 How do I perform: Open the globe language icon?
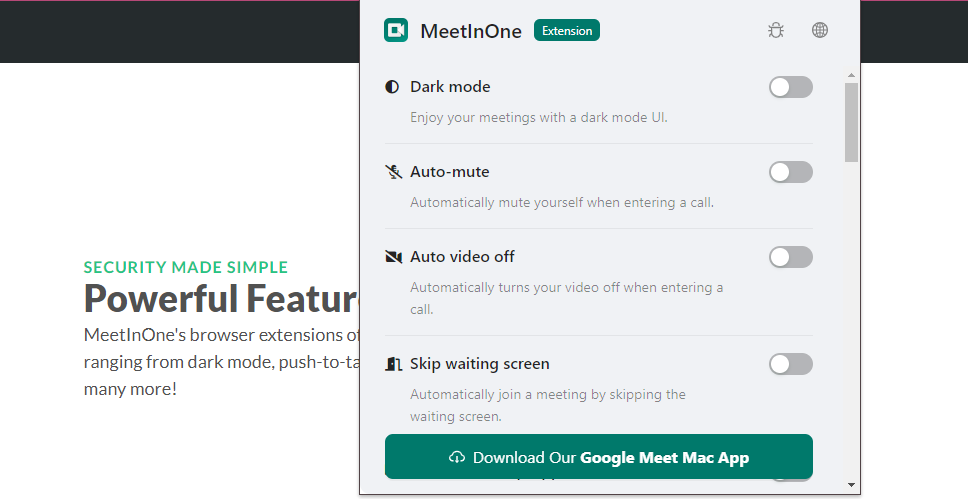point(820,30)
